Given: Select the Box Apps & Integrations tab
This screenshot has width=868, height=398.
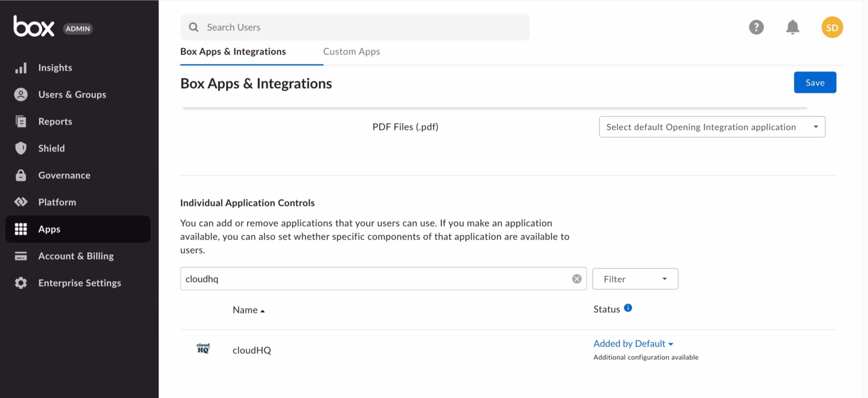Looking at the screenshot, I should pyautogui.click(x=233, y=52).
